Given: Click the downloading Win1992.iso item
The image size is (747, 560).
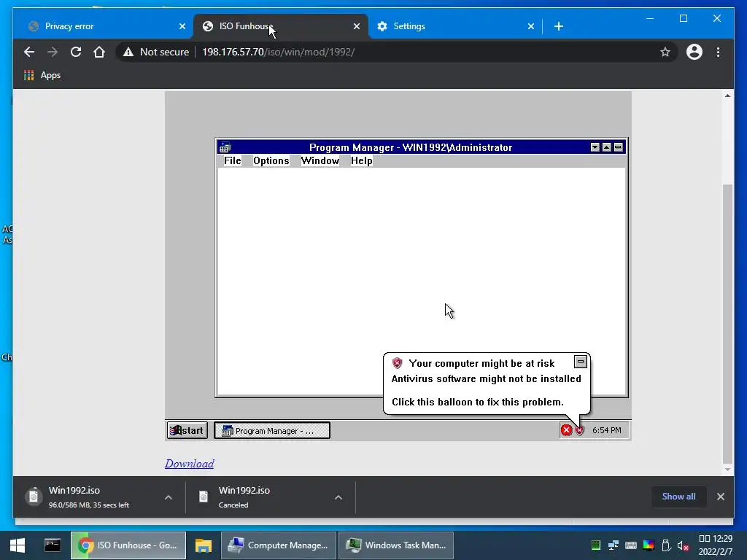Looking at the screenshot, I should point(90,497).
